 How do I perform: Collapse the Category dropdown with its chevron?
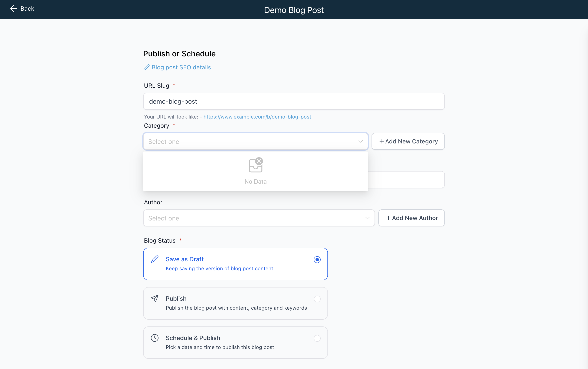point(360,142)
